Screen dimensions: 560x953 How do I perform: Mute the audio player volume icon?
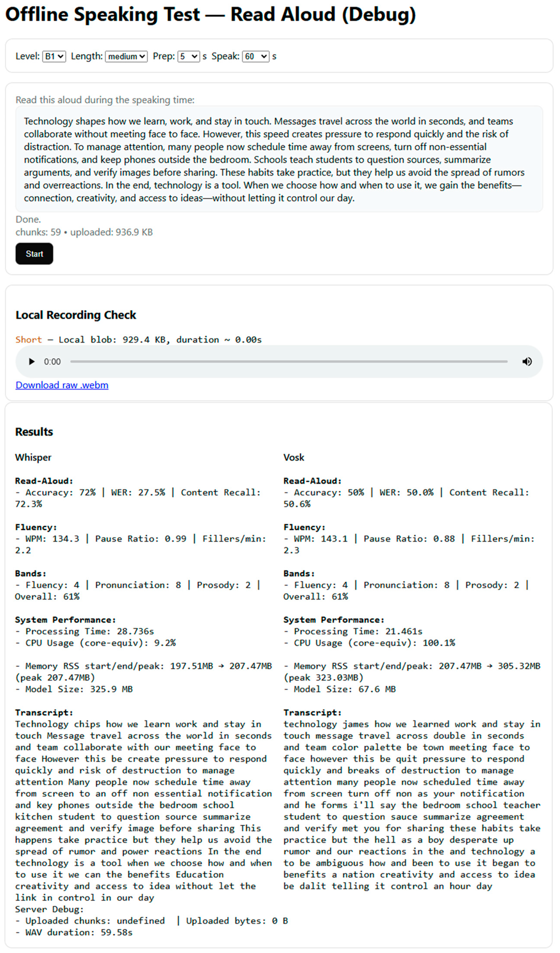coord(527,362)
